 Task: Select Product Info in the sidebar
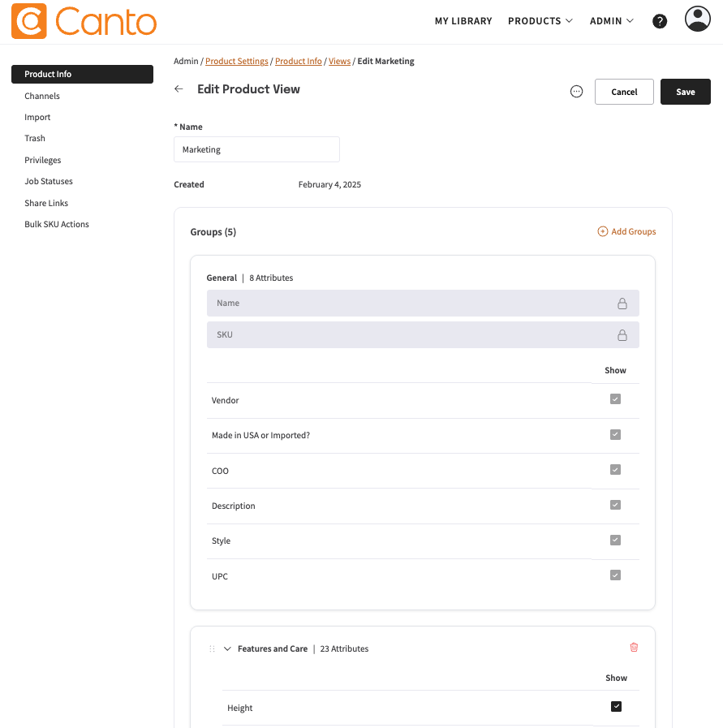(82, 75)
